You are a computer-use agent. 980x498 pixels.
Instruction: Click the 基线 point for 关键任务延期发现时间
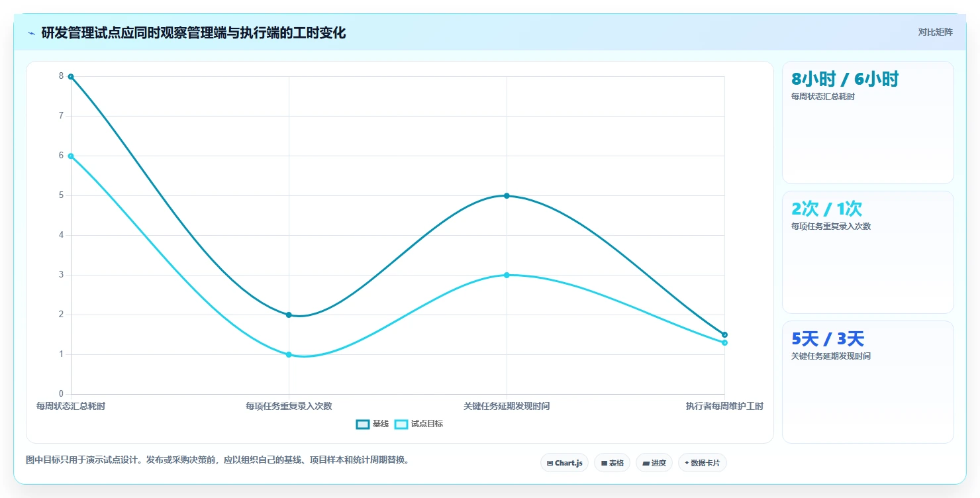[x=507, y=196]
